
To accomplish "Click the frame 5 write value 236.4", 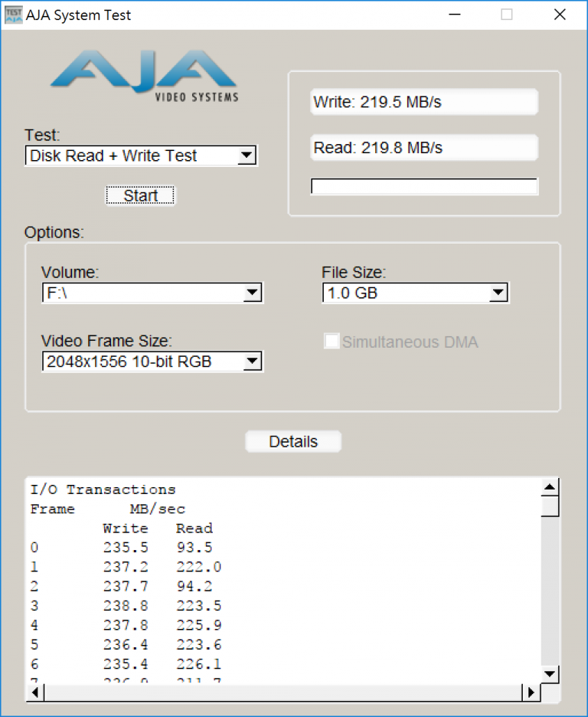I will pos(126,645).
